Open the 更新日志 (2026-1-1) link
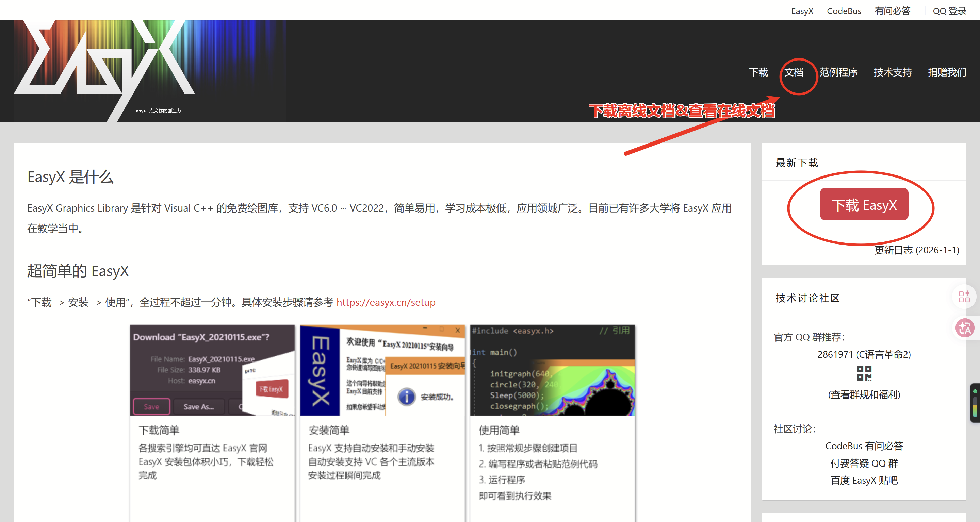 tap(917, 250)
